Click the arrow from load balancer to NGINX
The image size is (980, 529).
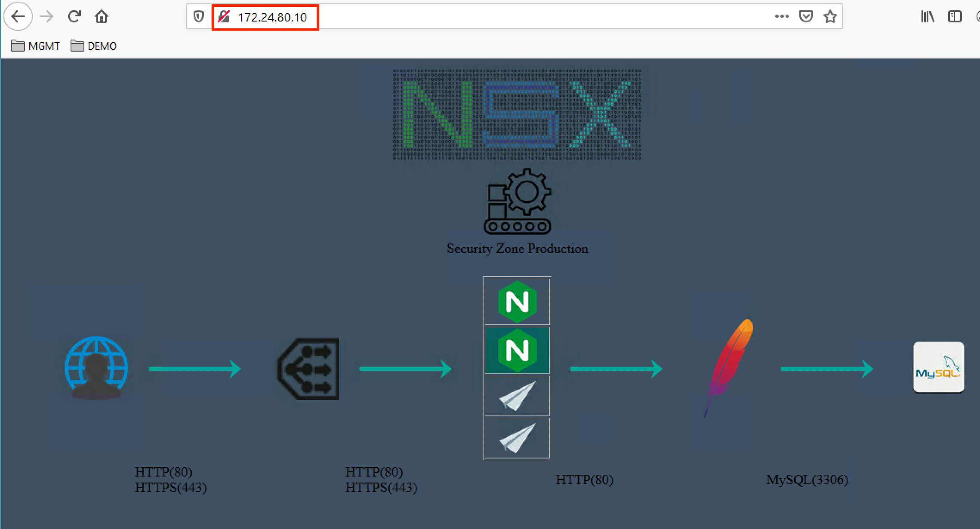click(405, 369)
